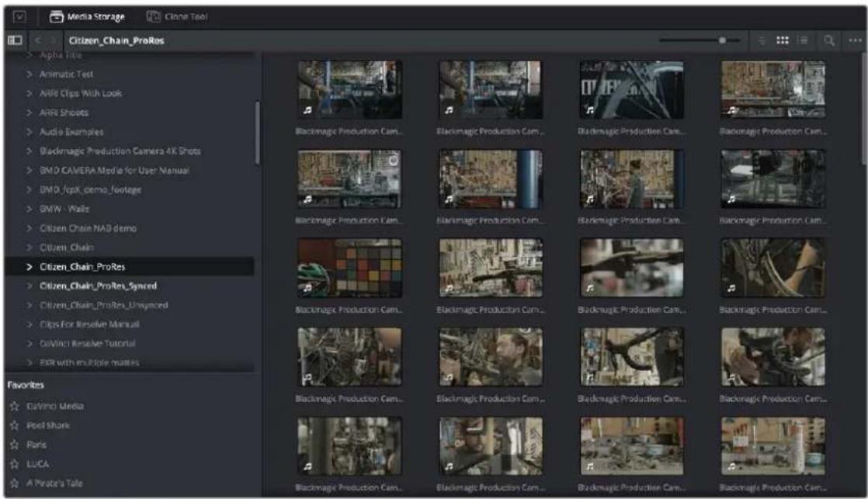Click the folder tree vertical scrollbar
The image size is (868, 499).
258,133
